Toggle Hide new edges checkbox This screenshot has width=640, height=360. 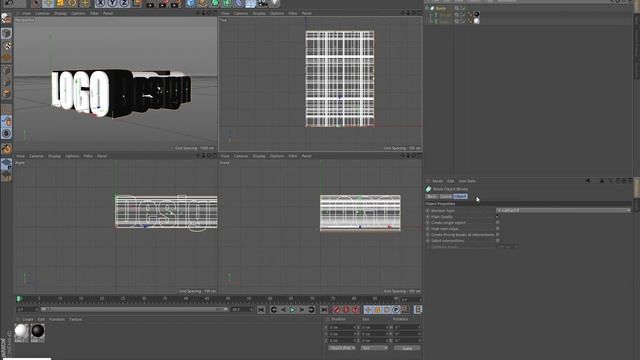(x=498, y=229)
